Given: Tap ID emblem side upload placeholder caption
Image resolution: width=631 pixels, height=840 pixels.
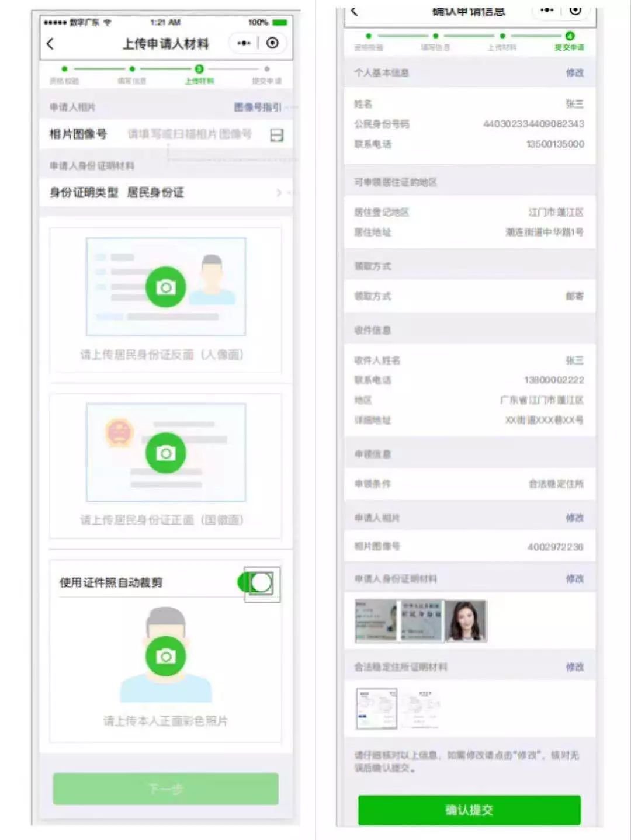Looking at the screenshot, I should click(162, 520).
